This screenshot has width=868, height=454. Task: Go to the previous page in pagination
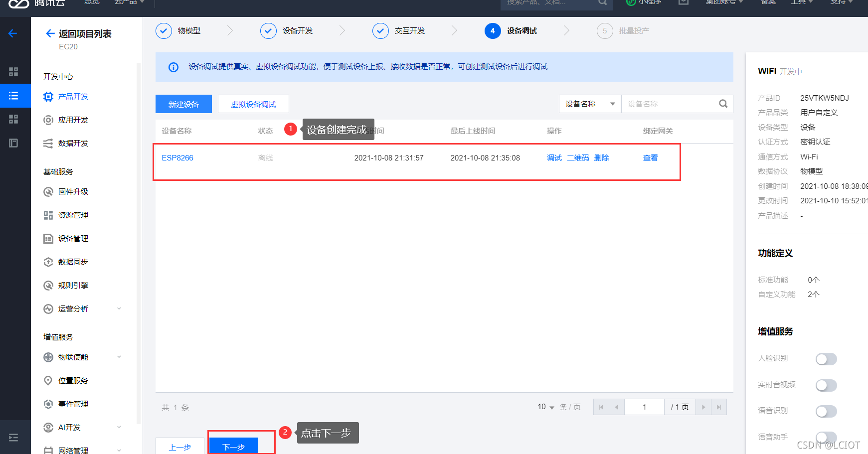(x=617, y=407)
